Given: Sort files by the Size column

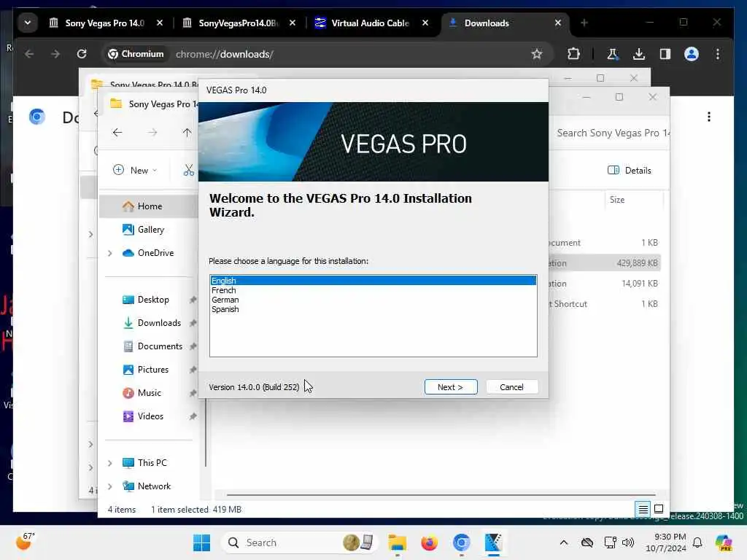Looking at the screenshot, I should point(634,200).
